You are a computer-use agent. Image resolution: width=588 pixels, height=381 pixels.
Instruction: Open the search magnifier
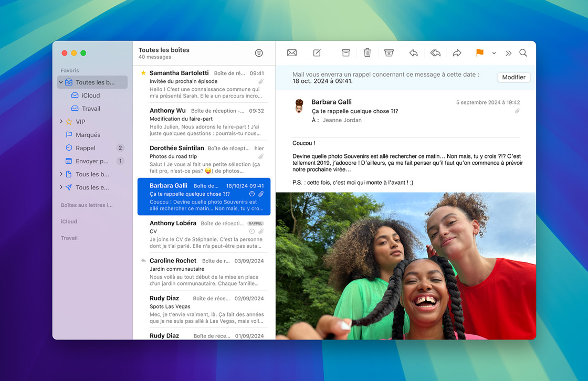523,53
